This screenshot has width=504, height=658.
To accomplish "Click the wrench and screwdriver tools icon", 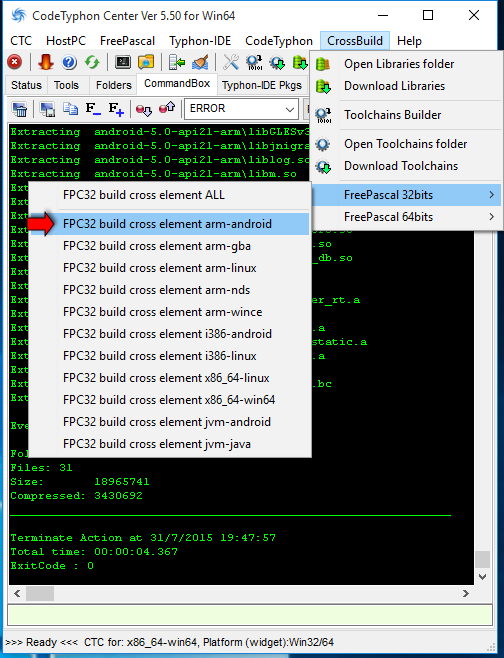I will 231,63.
